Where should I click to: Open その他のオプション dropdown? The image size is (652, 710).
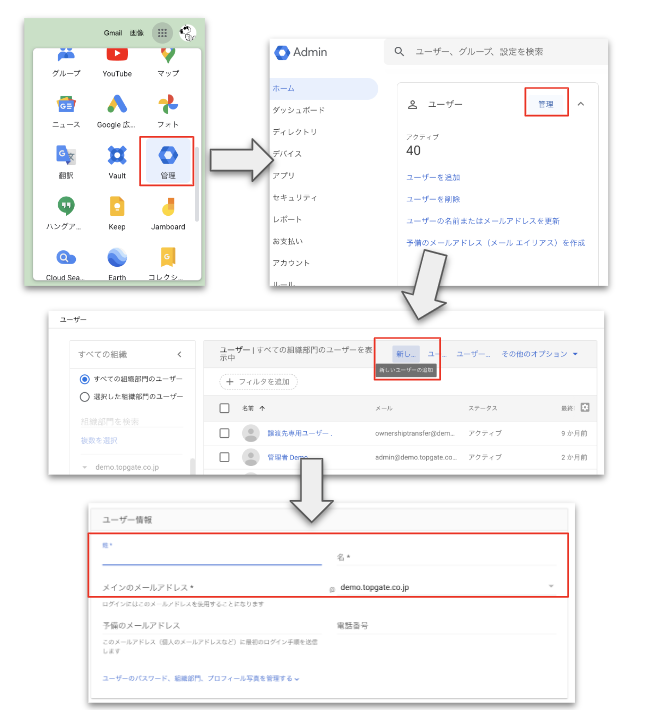539,354
